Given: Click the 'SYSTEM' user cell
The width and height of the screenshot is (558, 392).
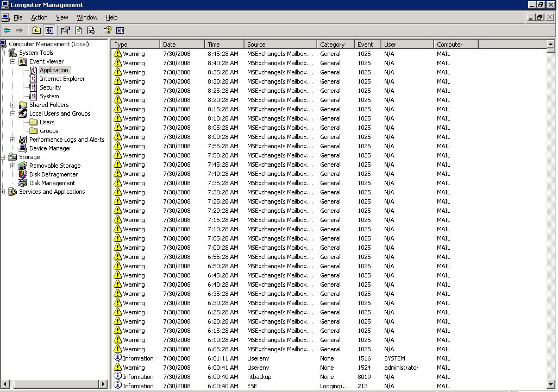Looking at the screenshot, I should coord(394,358).
